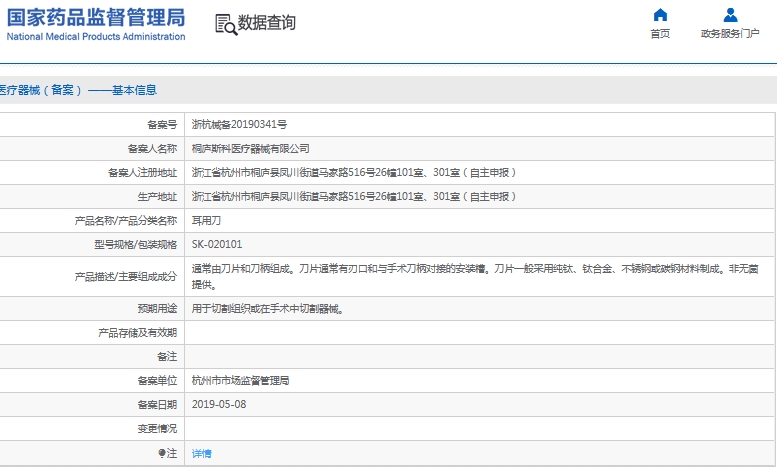Click the bullet icon beside 注
777x472 pixels.
162,453
